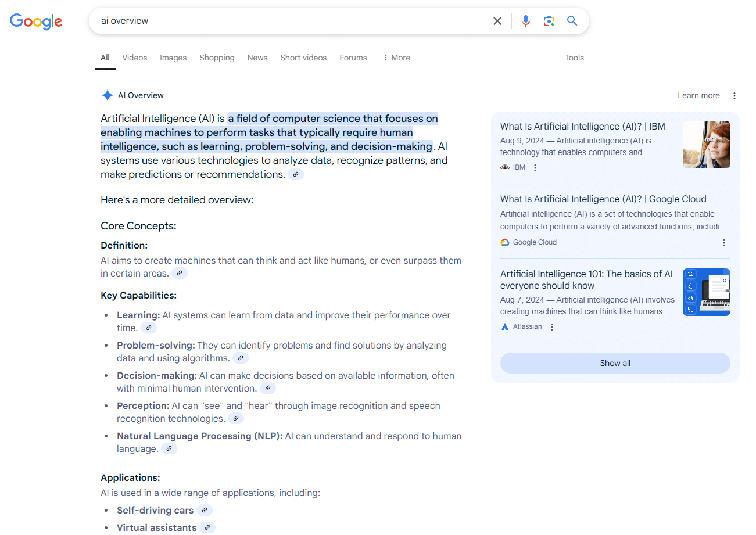This screenshot has width=756, height=535.
Task: Open Google Lens image search icon
Action: (549, 21)
